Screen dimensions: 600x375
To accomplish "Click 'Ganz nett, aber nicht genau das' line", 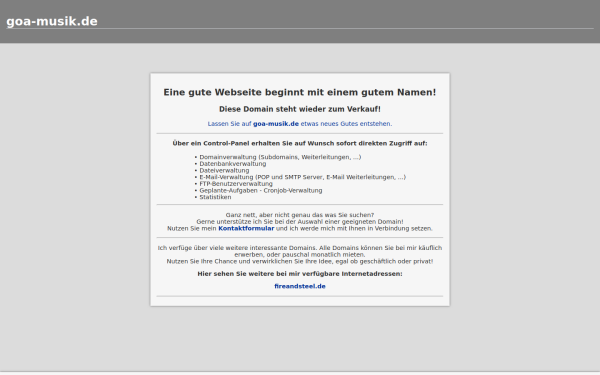I will click(x=300, y=215).
